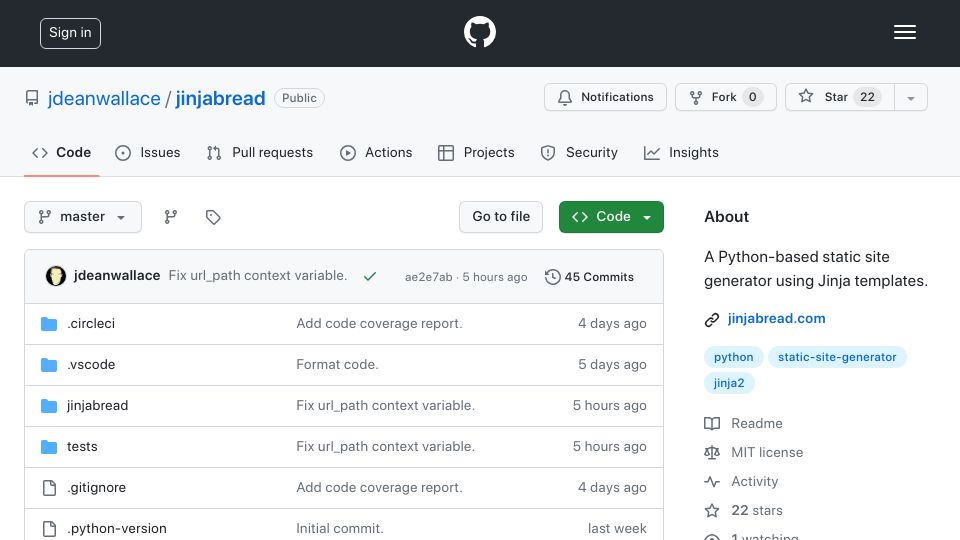The image size is (960, 540).
Task: Click the .vscode folder icon
Action: 49,364
